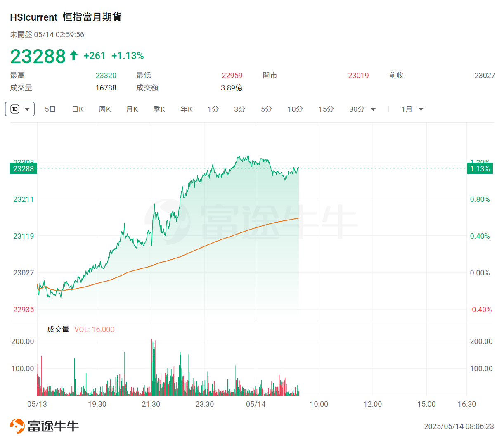Open the 季K quarterly chart
Image resolution: width=504 pixels, height=443 pixels.
tap(159, 109)
